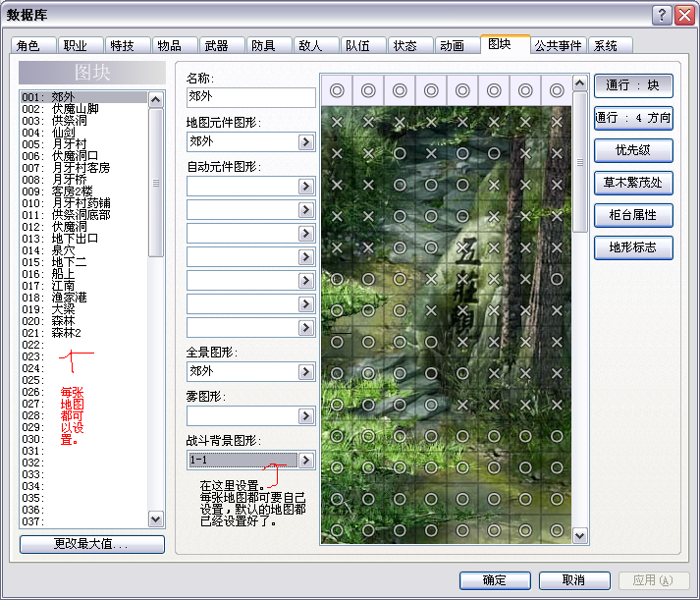The width and height of the screenshot is (700, 600).
Task: Select tileset 013: 地下出口
Action: click(x=83, y=239)
